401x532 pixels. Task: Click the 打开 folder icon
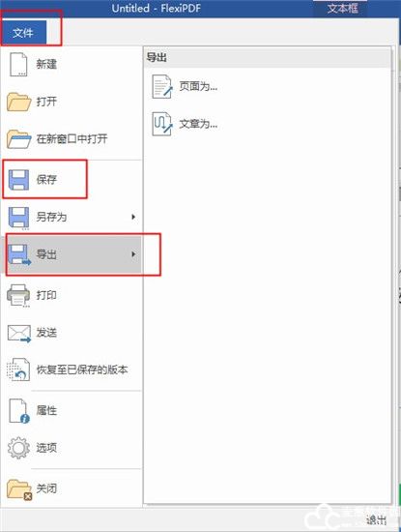18,102
